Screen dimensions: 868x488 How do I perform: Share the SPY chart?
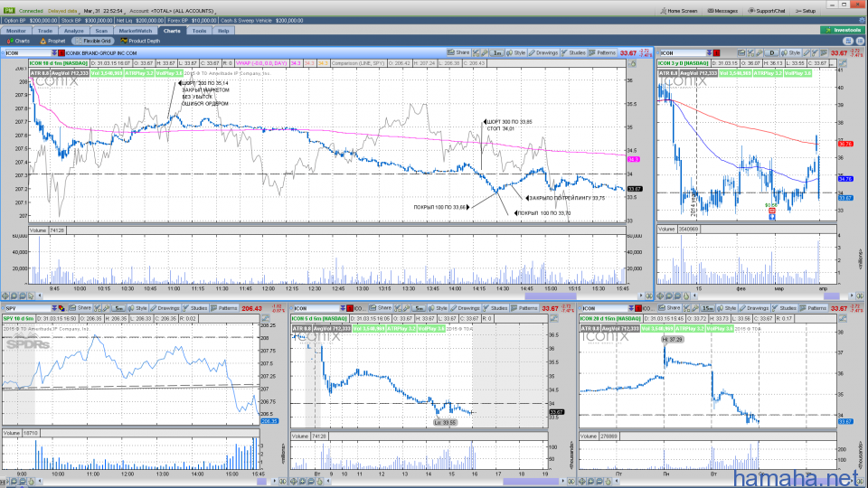click(x=80, y=308)
